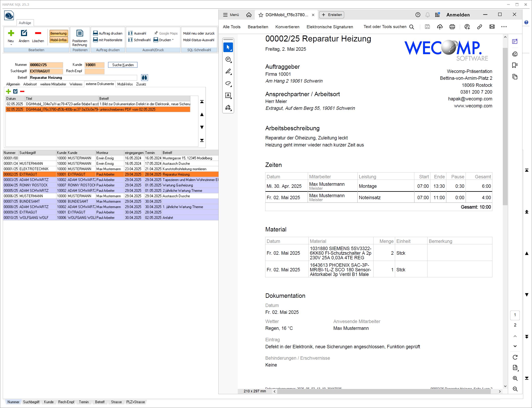
Task: Select the highlight pen tool in PDF toolbar
Action: click(228, 71)
